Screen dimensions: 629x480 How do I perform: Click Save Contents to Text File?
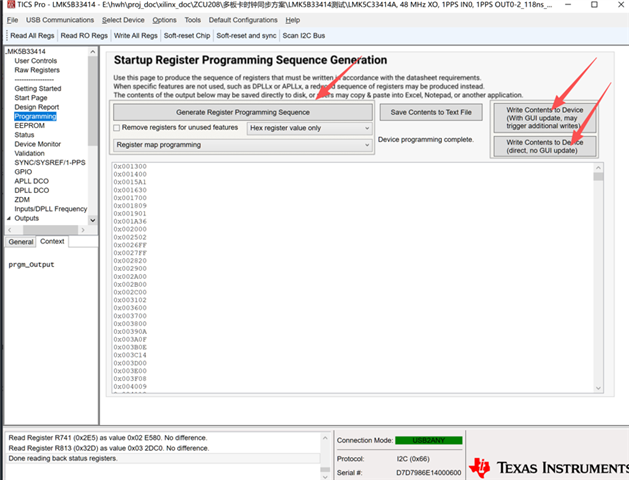point(431,112)
